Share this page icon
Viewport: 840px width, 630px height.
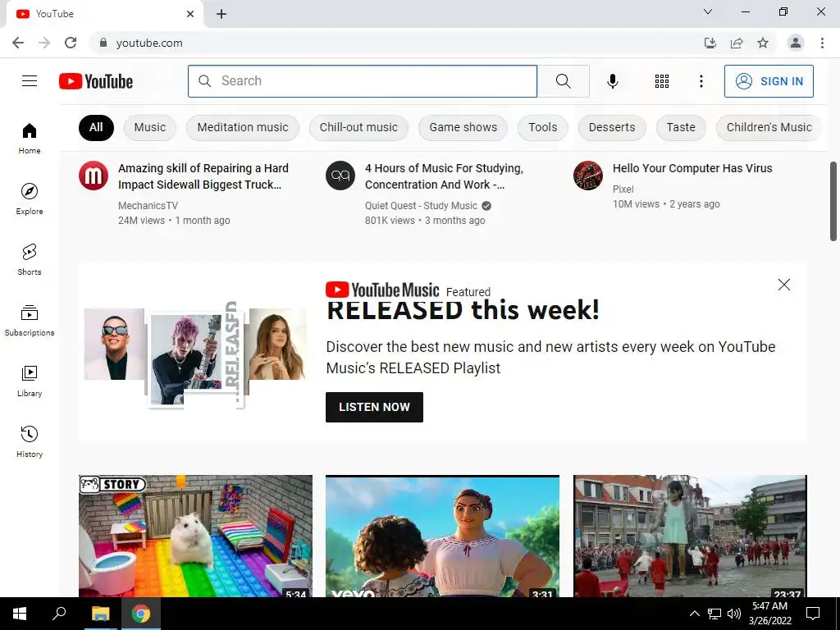click(x=737, y=43)
